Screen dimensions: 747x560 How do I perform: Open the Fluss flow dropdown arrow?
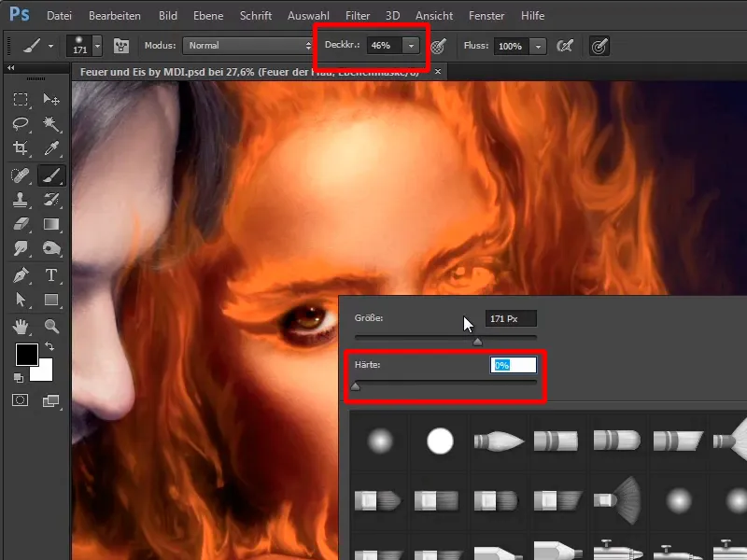point(538,46)
